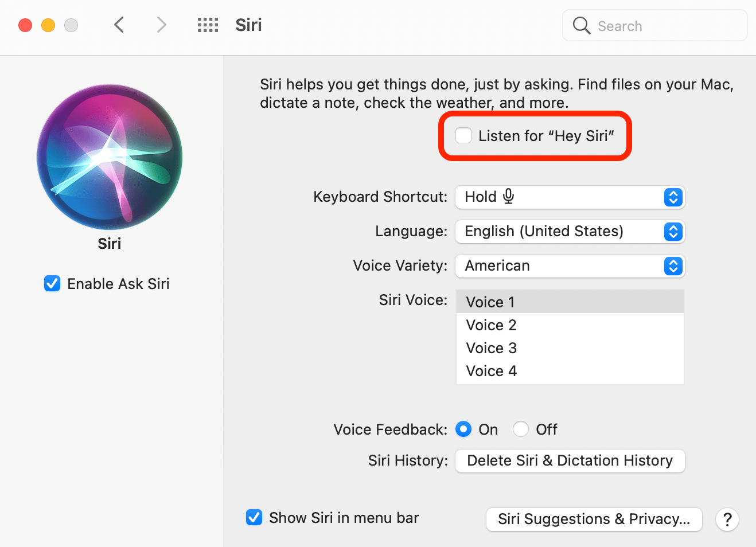Viewport: 756px width, 547px height.
Task: Click the Show All grid icon in toolbar
Action: (208, 25)
